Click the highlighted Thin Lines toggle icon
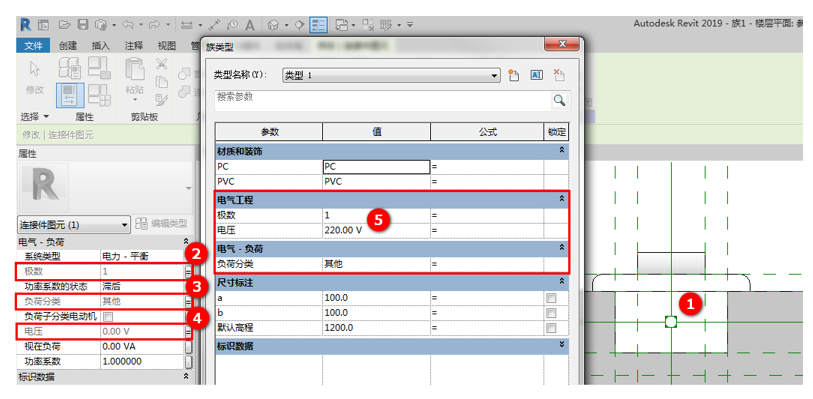This screenshot has width=813, height=399. [318, 24]
